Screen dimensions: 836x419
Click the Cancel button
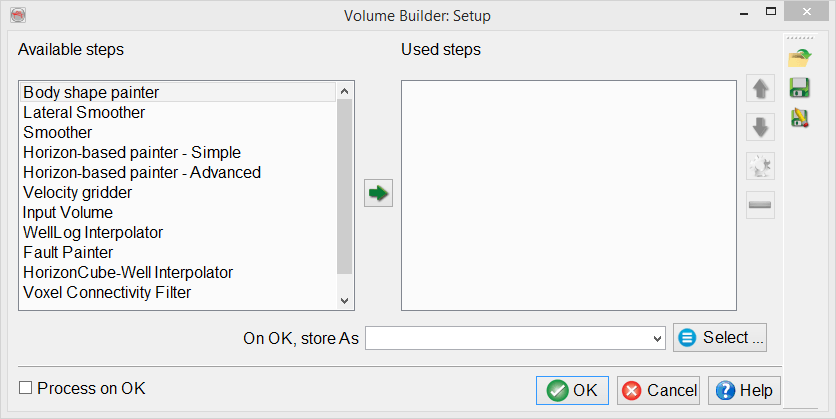(658, 390)
